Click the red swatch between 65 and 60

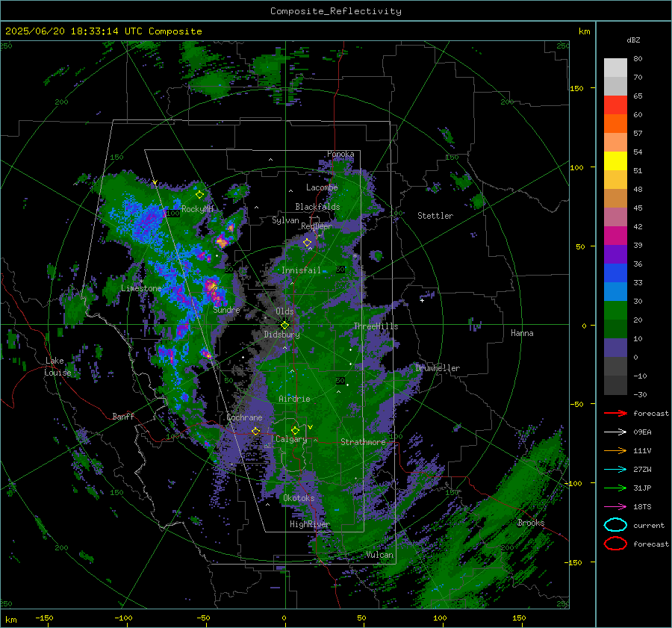coord(615,105)
